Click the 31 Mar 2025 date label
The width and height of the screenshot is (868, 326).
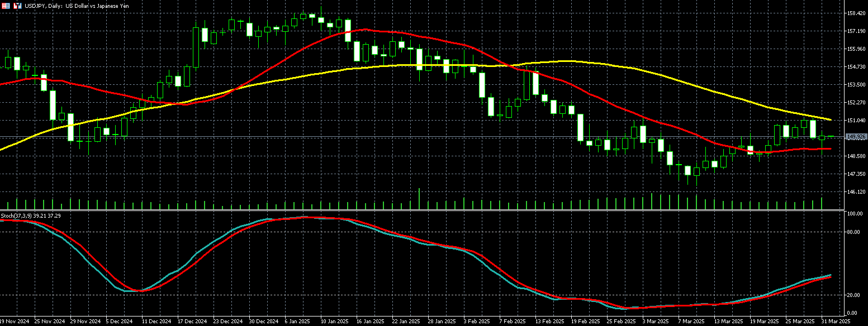[835, 322]
